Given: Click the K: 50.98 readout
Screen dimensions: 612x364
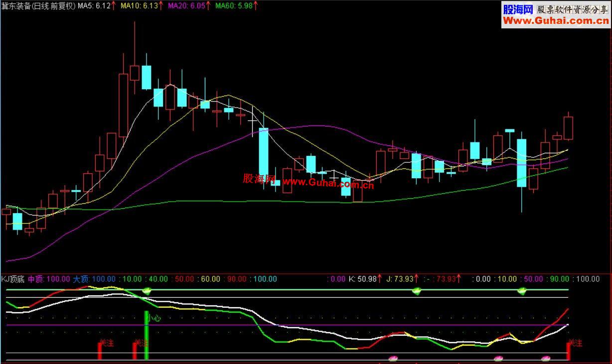Looking at the screenshot, I should (x=362, y=279).
